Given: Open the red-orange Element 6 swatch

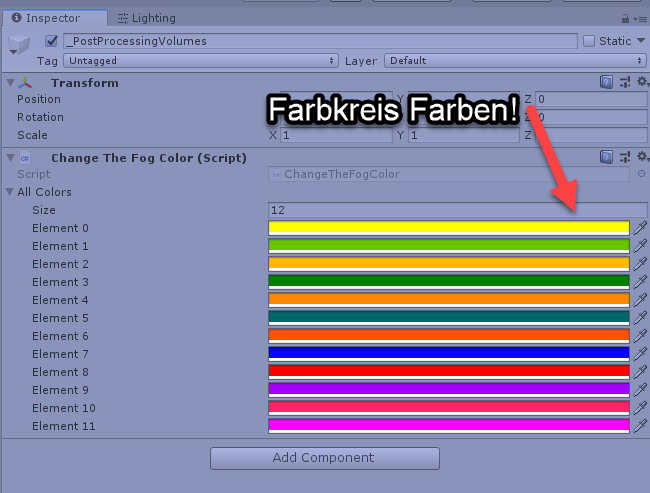Looking at the screenshot, I should (449, 335).
